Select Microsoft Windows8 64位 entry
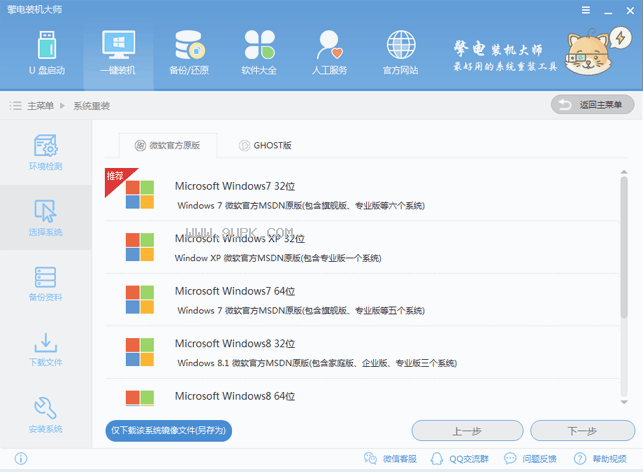This screenshot has height=472, width=643. pos(362,393)
